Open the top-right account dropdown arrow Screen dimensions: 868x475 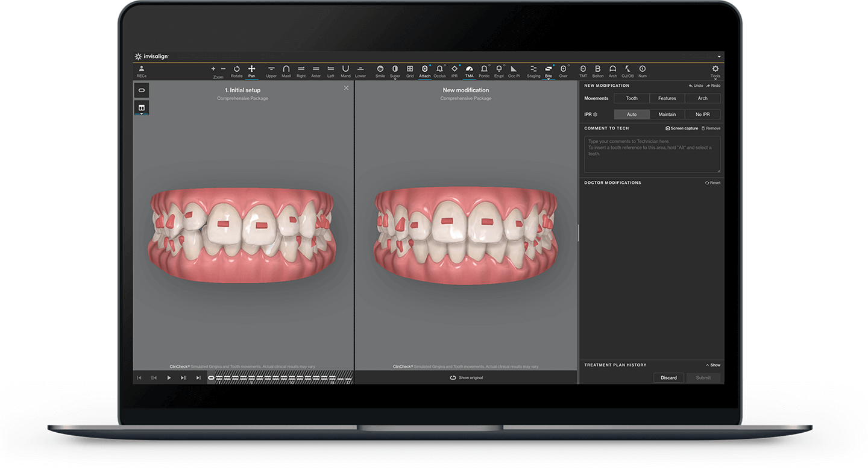(x=719, y=57)
